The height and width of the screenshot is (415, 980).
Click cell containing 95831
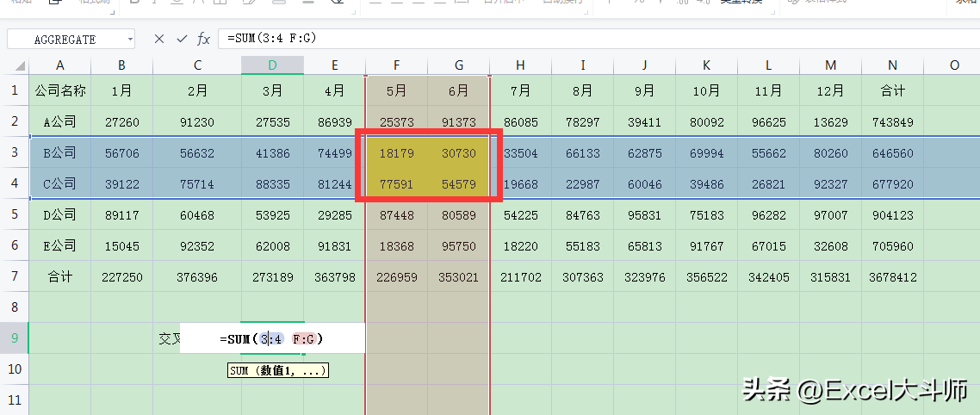644,215
